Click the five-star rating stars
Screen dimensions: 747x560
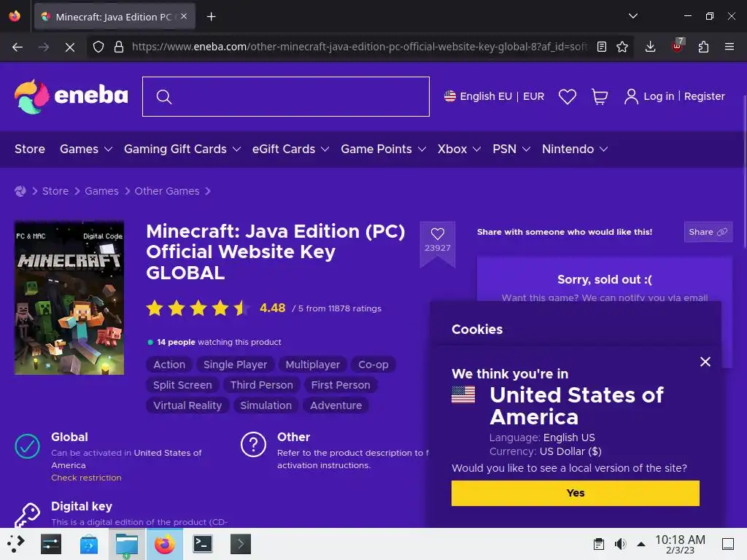[197, 308]
